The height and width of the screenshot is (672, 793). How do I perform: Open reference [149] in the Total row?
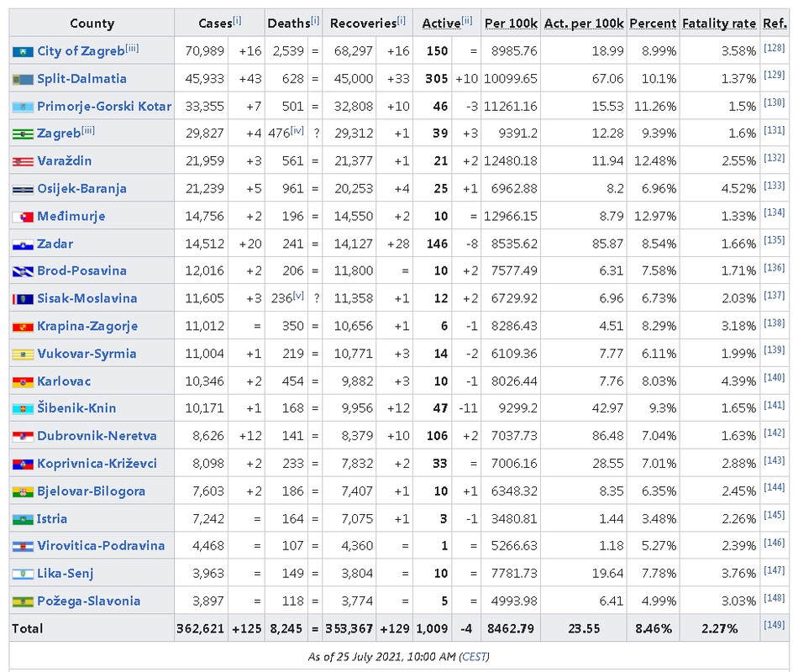click(x=774, y=624)
